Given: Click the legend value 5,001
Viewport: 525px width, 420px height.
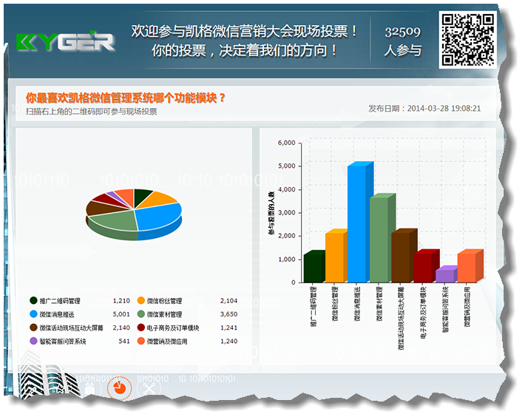Looking at the screenshot, I should coord(121,314).
